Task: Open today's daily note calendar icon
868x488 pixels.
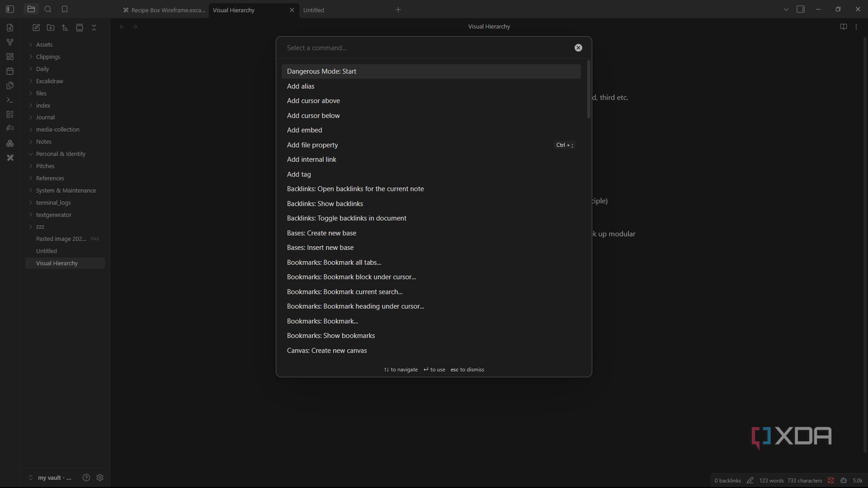Action: coord(10,71)
